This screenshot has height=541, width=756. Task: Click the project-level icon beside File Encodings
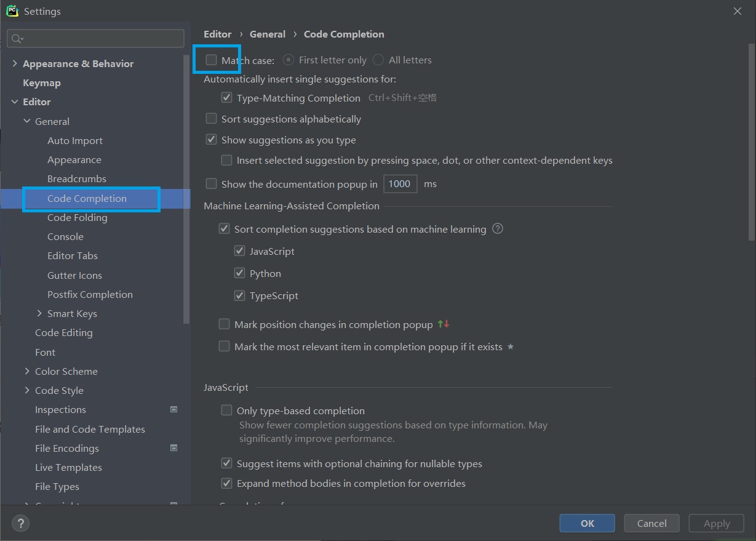(x=173, y=448)
